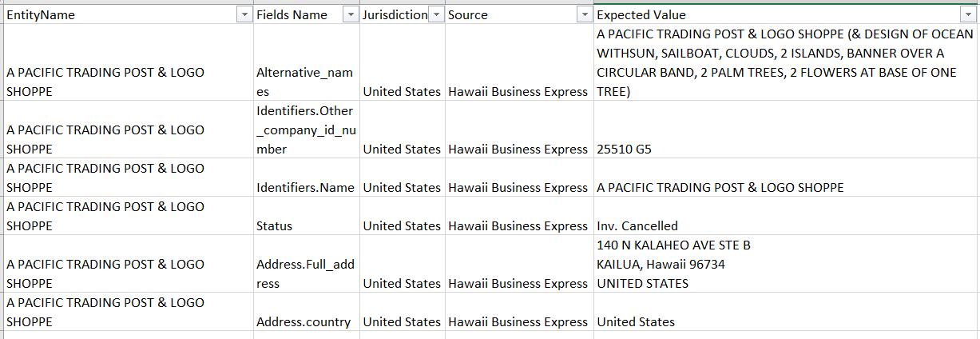Image resolution: width=980 pixels, height=339 pixels.
Task: Open the Source column filter dropdown
Action: click(x=582, y=15)
